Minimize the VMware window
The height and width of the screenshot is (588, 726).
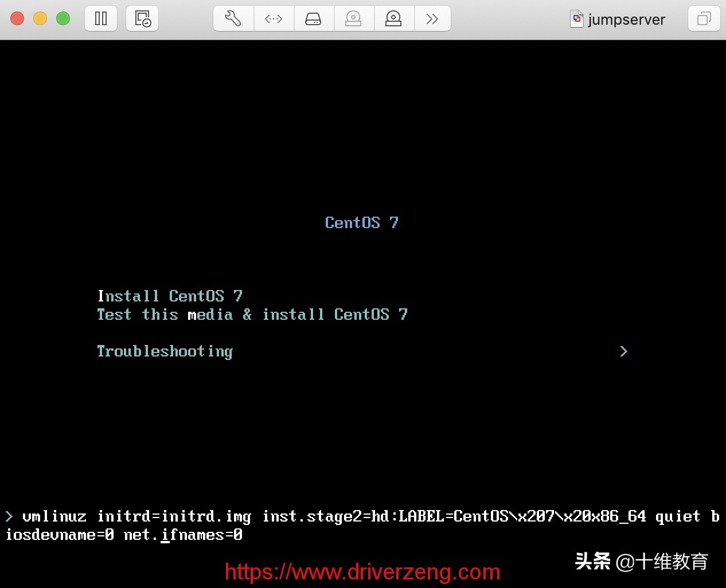pos(40,18)
